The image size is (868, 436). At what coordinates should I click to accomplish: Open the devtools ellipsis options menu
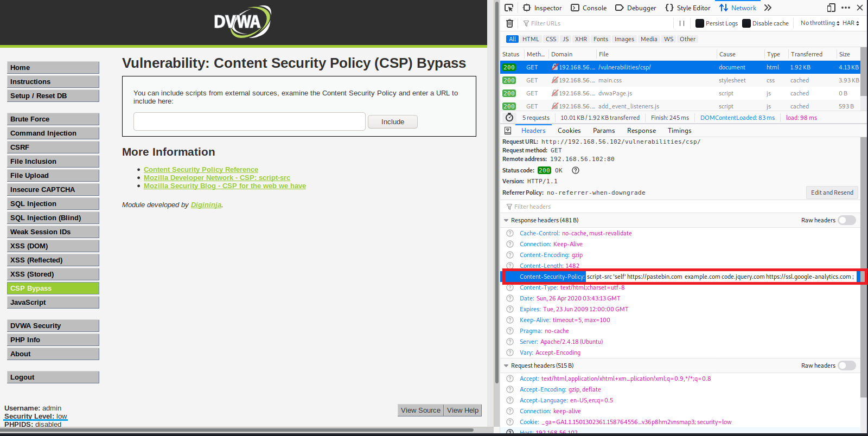pos(846,8)
